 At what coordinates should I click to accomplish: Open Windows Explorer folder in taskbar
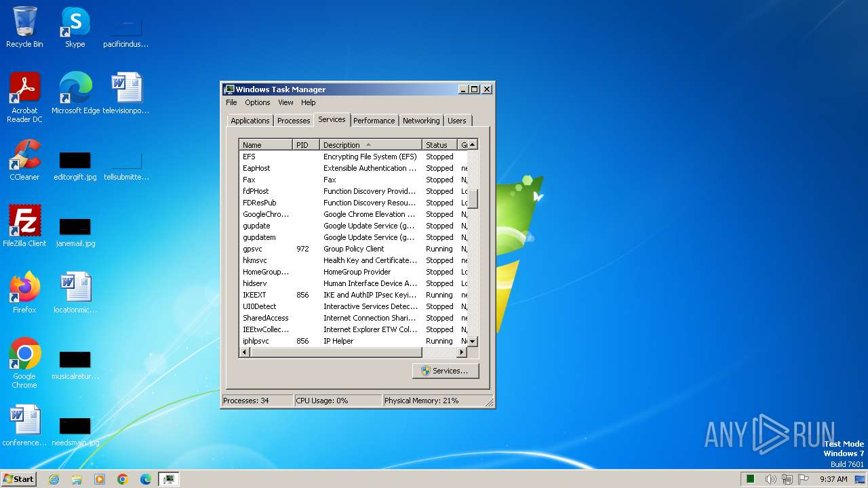pyautogui.click(x=77, y=479)
